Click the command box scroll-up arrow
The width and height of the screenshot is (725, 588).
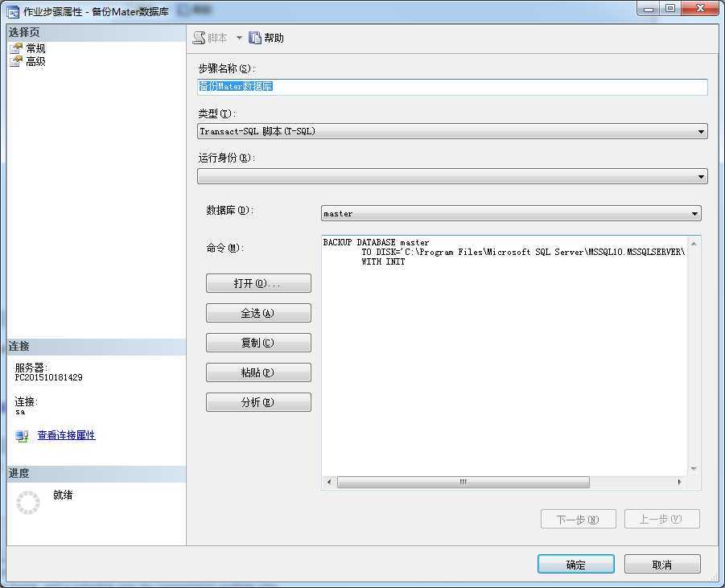[x=694, y=243]
